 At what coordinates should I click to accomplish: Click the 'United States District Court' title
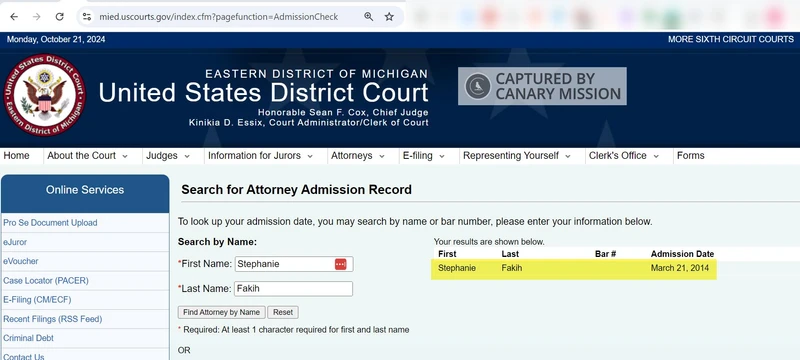point(263,92)
